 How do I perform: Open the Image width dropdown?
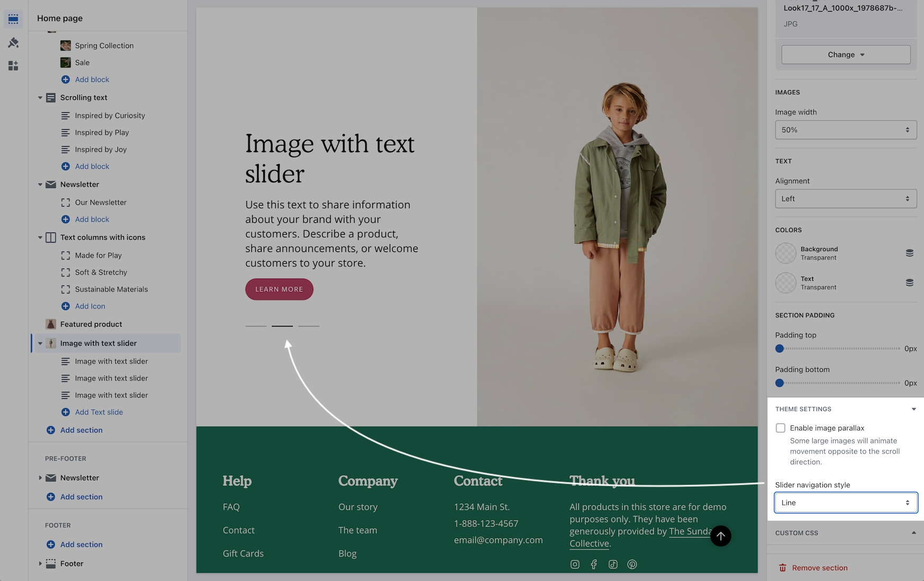845,130
